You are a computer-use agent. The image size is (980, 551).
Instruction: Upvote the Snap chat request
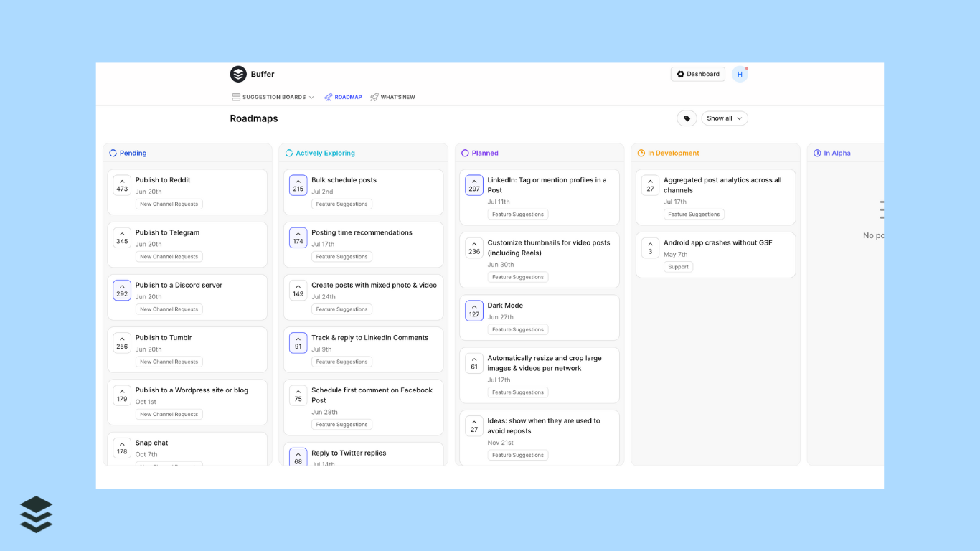pyautogui.click(x=122, y=448)
